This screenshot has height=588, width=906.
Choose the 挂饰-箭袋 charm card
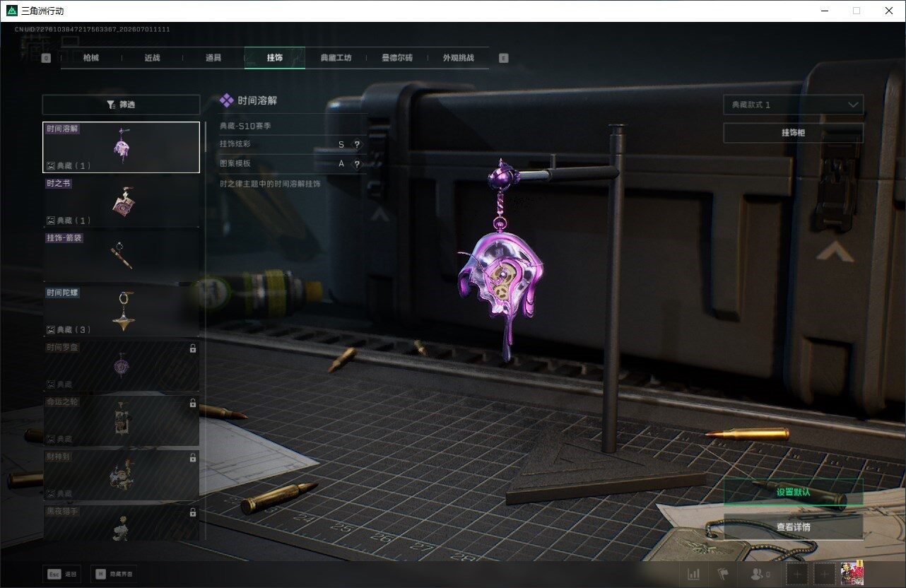[121, 257]
